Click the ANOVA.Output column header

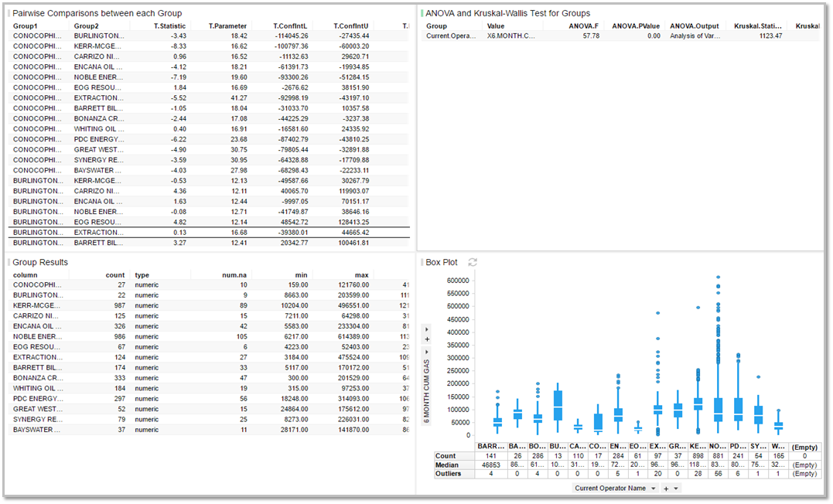tap(695, 26)
